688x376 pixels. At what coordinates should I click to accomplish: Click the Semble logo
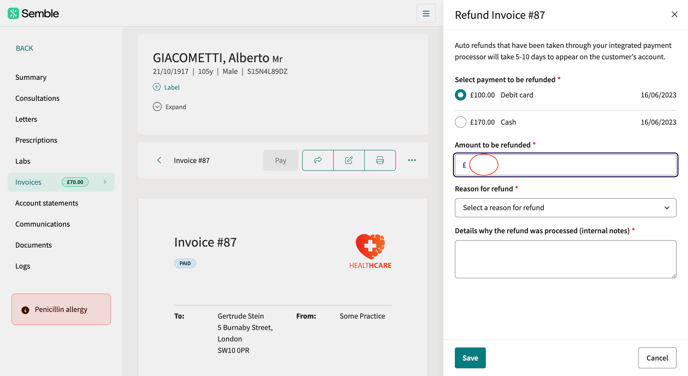(33, 13)
